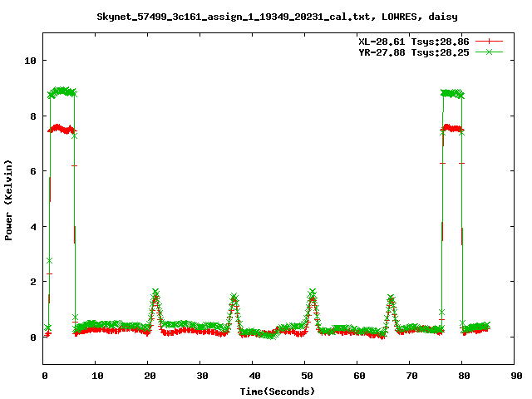The height and width of the screenshot is (399, 532).
Task: Click the y-axis tick label 10
Action: tap(30, 61)
